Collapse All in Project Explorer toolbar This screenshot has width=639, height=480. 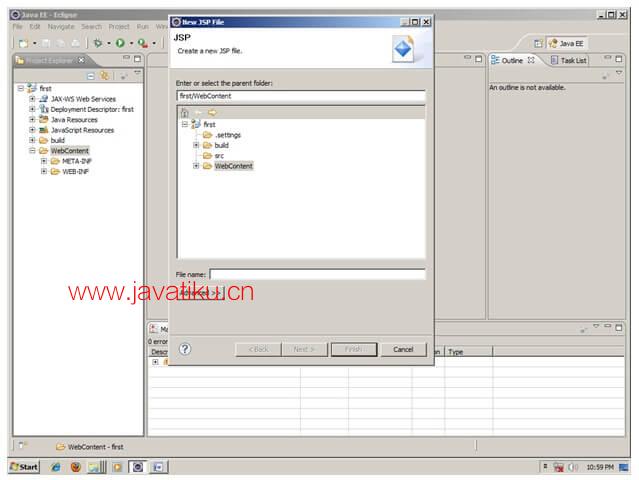click(91, 76)
